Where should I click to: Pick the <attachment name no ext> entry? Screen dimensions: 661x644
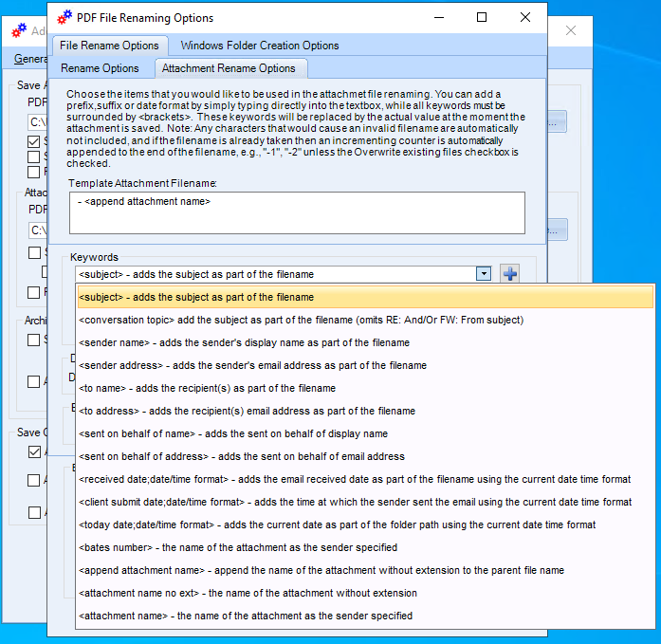[365, 593]
